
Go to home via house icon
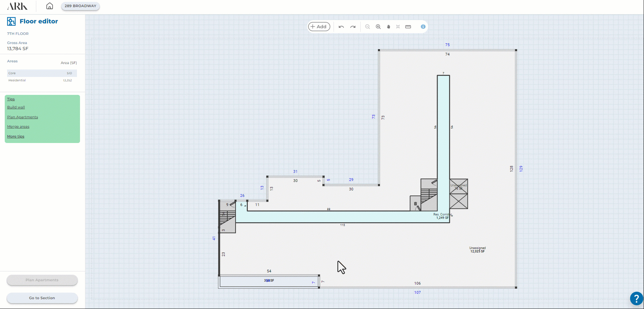(49, 6)
